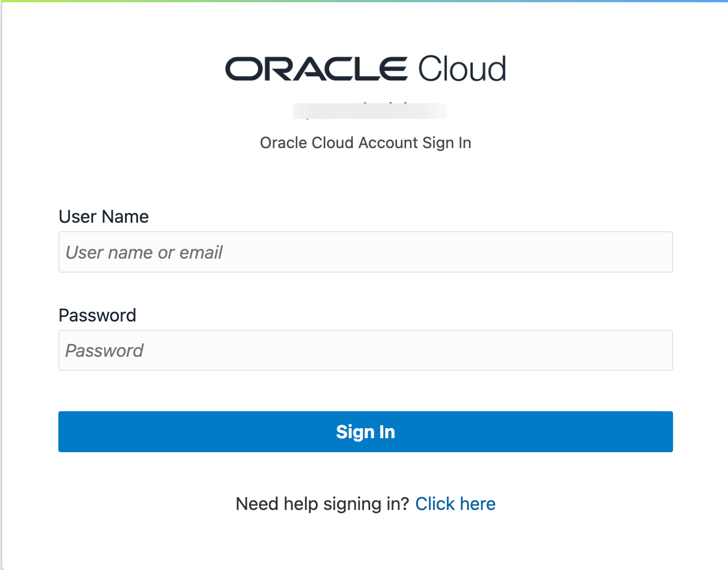Screen dimensions: 728x570
Task: Click the "Password" field label
Action: click(x=97, y=315)
